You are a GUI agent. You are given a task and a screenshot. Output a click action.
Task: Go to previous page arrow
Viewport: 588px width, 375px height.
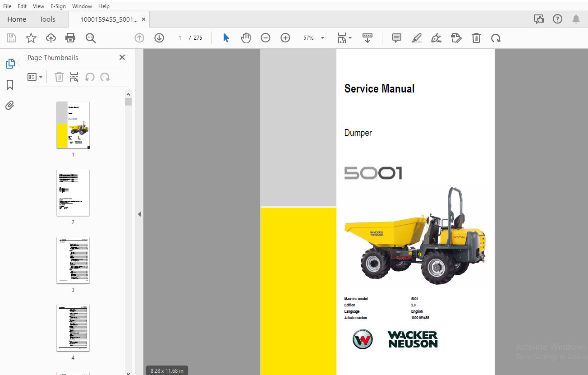pos(139,38)
